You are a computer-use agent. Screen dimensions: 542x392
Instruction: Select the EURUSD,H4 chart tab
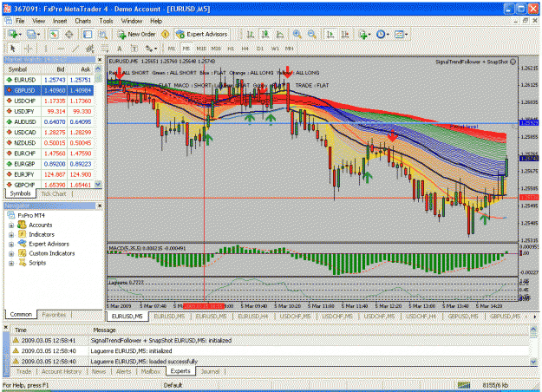click(253, 317)
